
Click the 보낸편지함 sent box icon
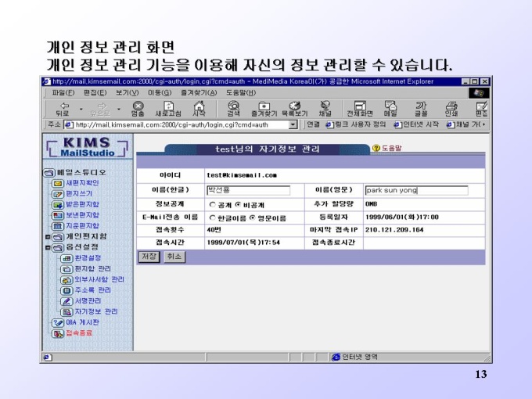[58, 215]
